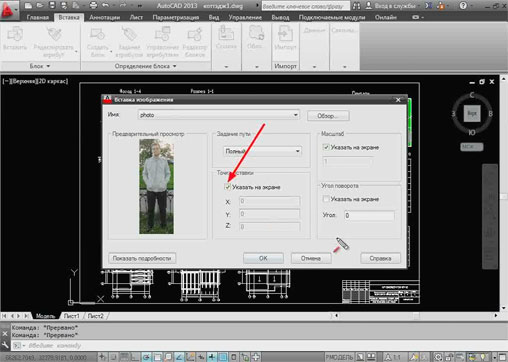Click the Импорт icon in ribbon
Screen dimensions: 508x362
pos(285,34)
